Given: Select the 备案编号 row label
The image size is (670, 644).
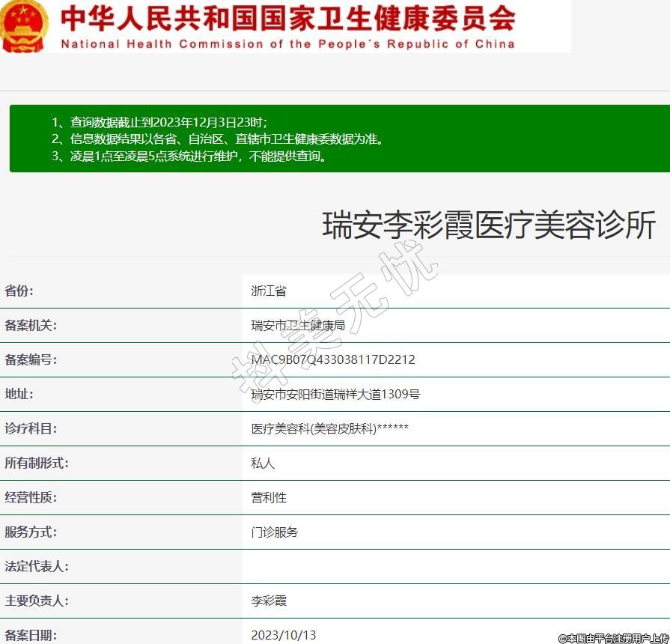Looking at the screenshot, I should click(x=31, y=360).
